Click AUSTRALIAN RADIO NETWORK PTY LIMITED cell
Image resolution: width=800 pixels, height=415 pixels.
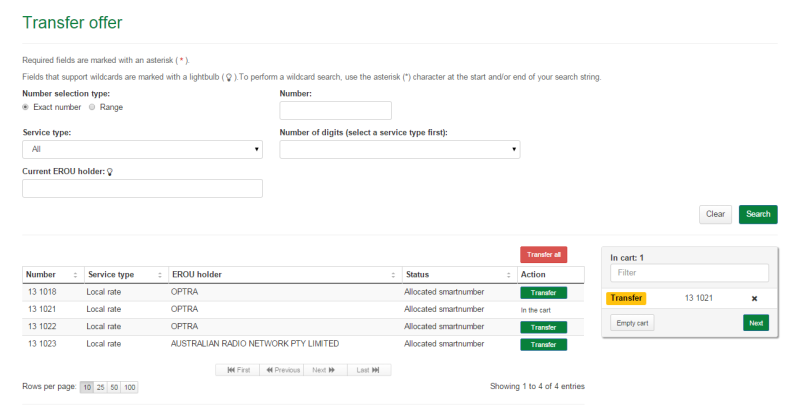255,344
